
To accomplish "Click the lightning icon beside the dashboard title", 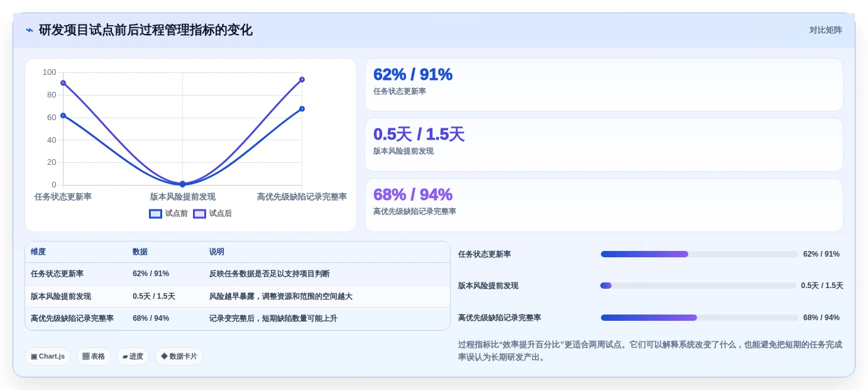I will tap(29, 30).
